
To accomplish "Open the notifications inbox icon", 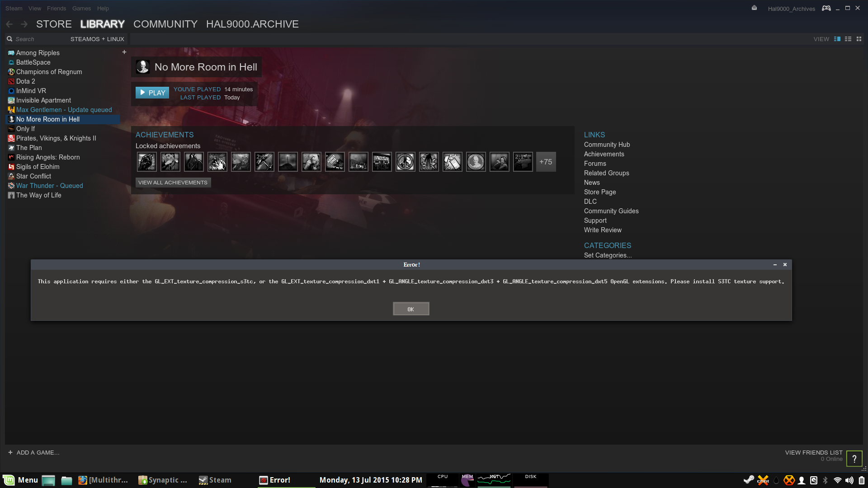I will (754, 8).
